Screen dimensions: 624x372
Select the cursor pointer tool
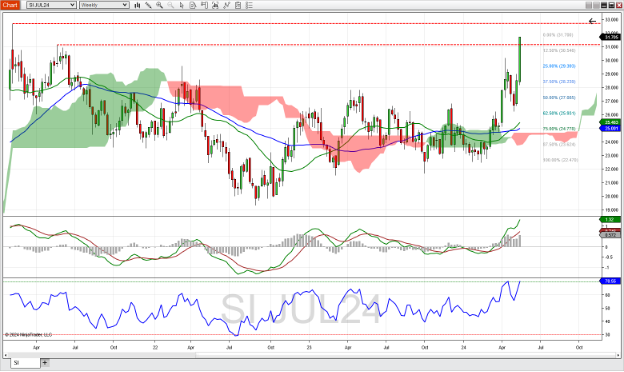coord(181,5)
